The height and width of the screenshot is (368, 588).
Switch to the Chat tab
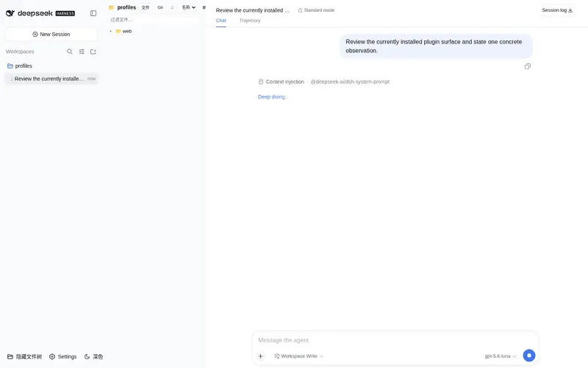(x=221, y=21)
